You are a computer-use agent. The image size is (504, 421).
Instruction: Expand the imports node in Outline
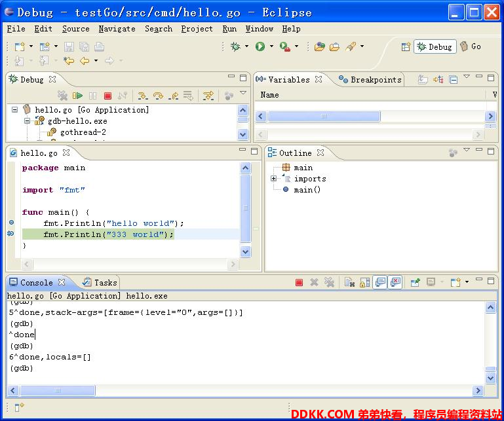[273, 179]
